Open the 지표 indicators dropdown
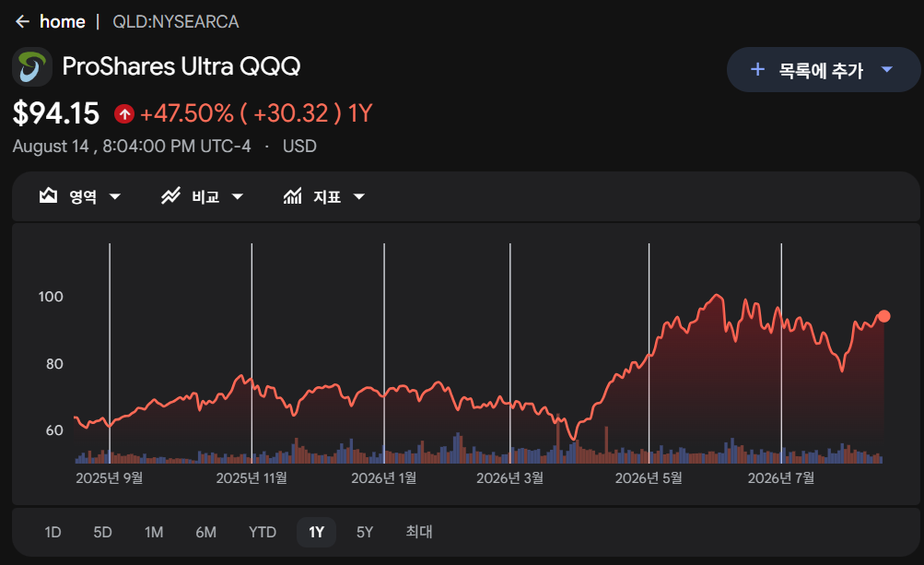 click(x=324, y=196)
